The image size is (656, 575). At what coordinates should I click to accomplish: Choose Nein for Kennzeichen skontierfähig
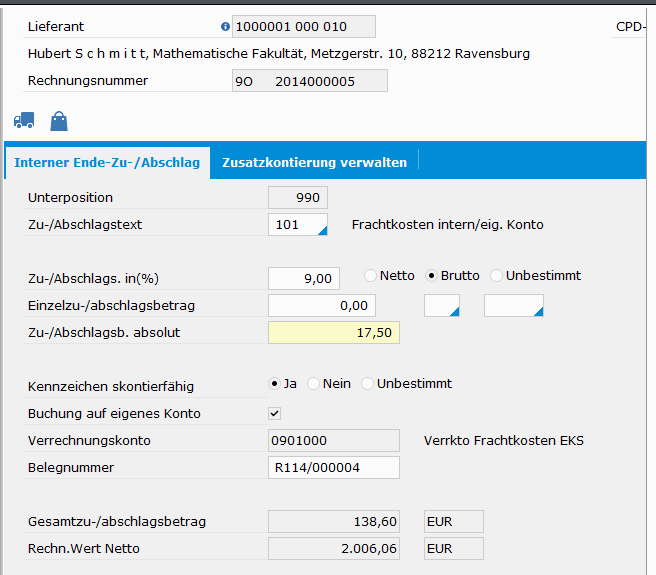click(313, 384)
